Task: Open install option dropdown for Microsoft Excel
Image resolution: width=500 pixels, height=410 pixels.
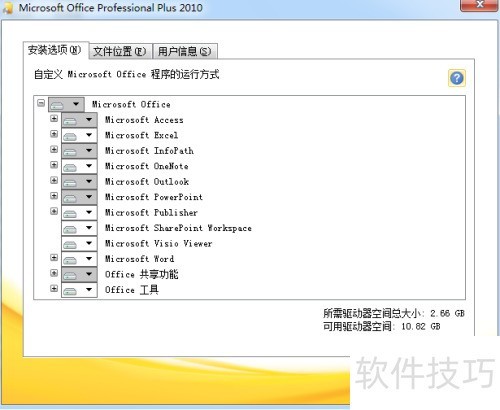Action: click(79, 135)
